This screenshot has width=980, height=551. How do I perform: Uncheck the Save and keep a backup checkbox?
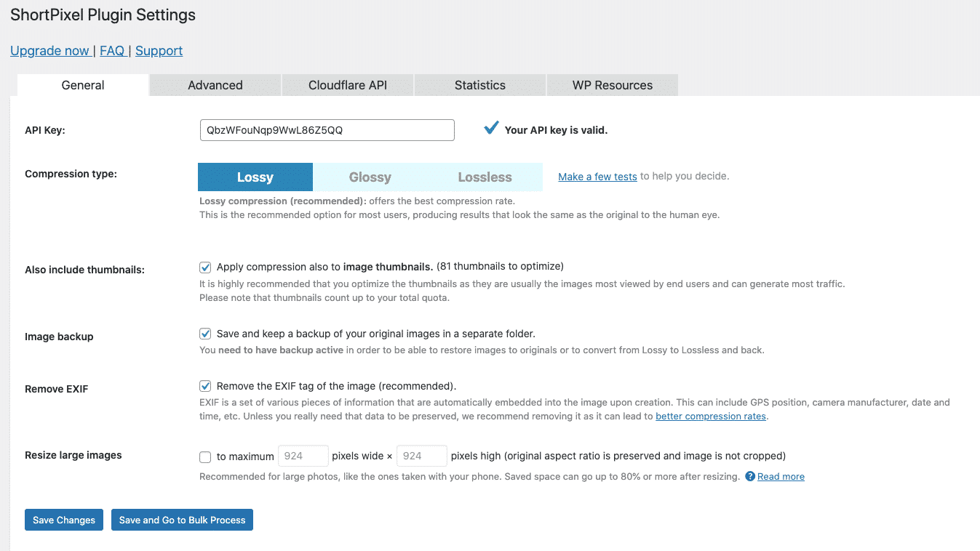pos(205,334)
